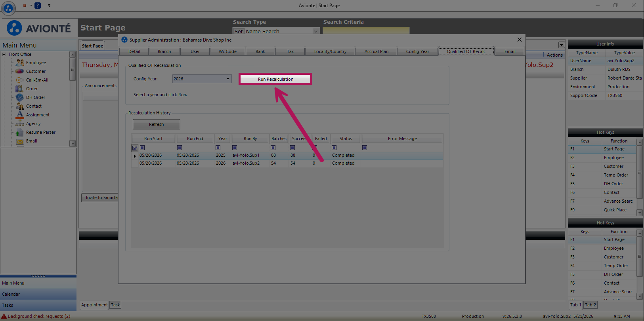Open the Start Page tab list dropdown arrow
Viewport: 644px width, 321px height.
pos(561,45)
